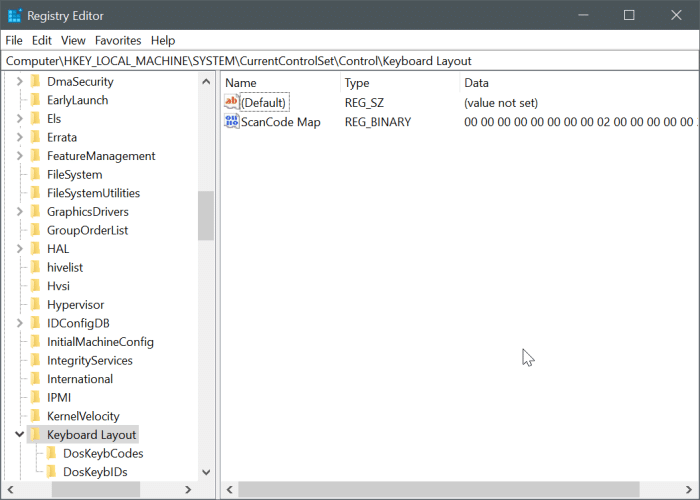Click the FileSystemUtilities folder icon
The image size is (700, 500).
tap(36, 193)
